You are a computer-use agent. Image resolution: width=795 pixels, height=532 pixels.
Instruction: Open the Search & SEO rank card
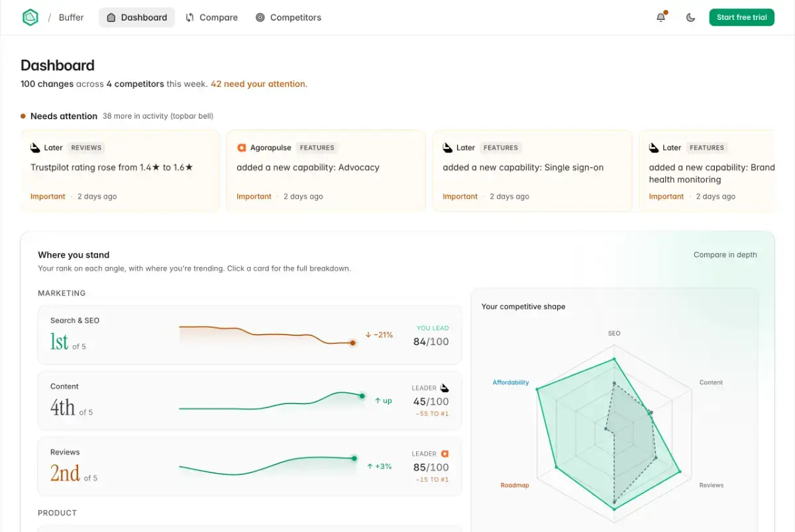pyautogui.click(x=250, y=335)
